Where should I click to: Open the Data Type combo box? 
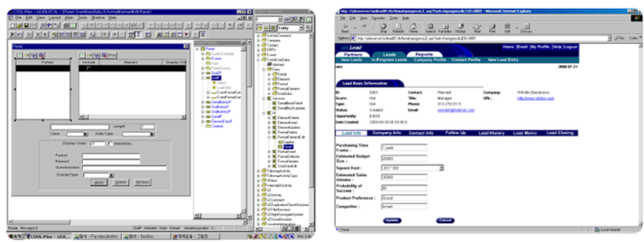pos(139,134)
